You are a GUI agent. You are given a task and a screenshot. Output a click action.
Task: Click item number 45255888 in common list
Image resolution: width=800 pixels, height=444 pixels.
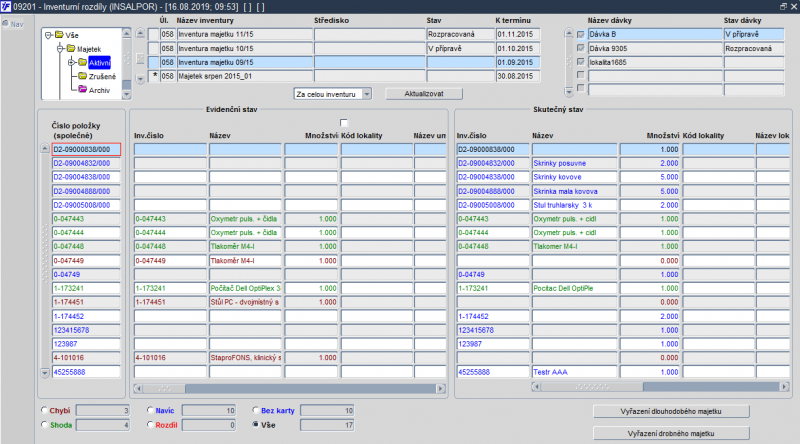pos(86,372)
